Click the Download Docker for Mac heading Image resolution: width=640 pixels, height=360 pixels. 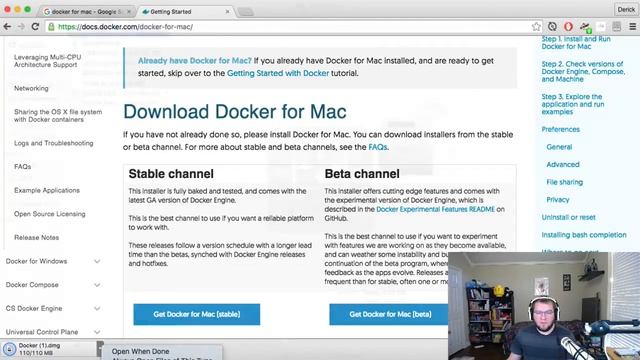[x=235, y=112]
